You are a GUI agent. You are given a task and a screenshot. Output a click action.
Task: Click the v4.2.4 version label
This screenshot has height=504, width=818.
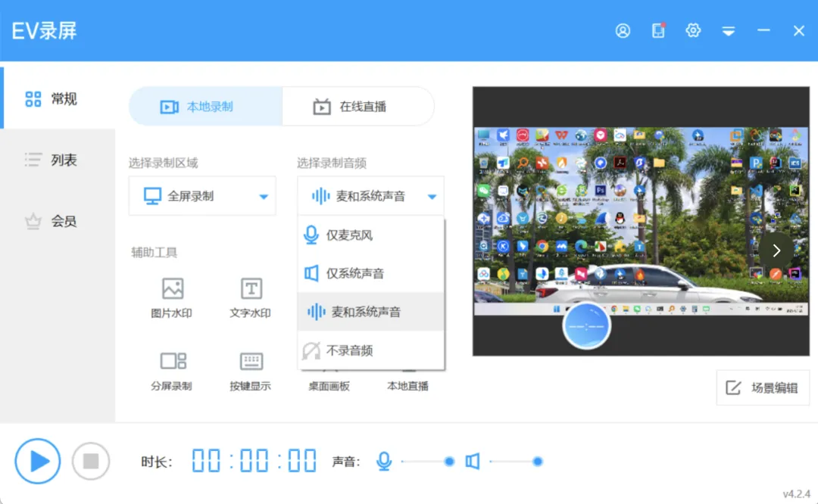click(x=796, y=493)
